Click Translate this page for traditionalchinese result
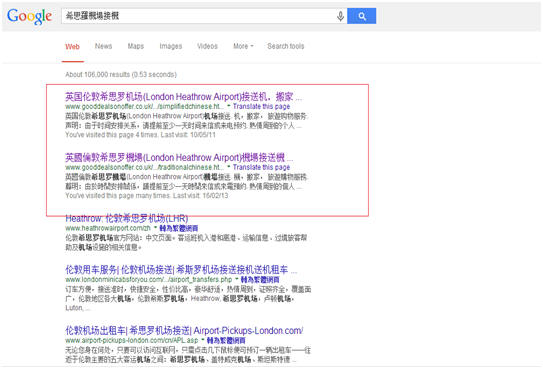543x369 pixels. (261, 167)
